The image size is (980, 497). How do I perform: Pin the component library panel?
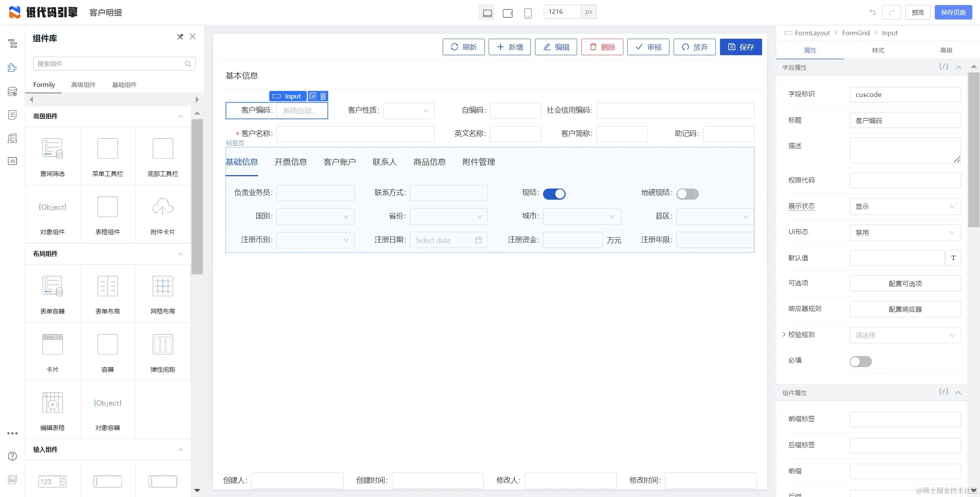(x=180, y=37)
